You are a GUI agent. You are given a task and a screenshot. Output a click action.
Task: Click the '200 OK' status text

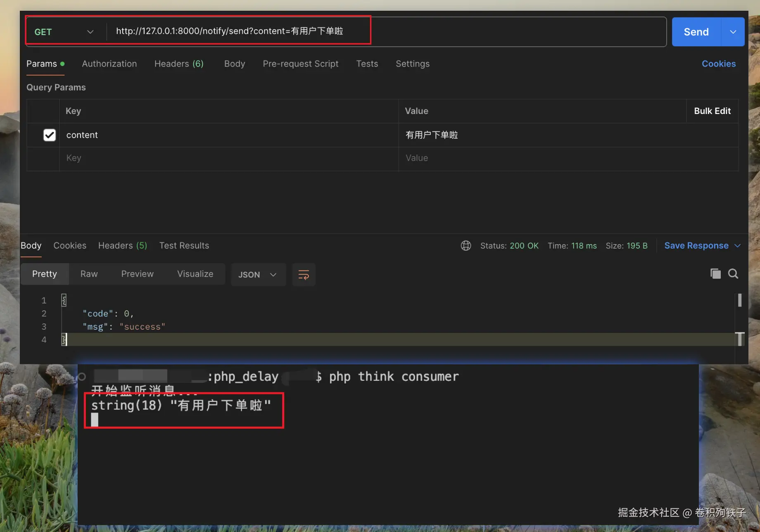click(524, 246)
